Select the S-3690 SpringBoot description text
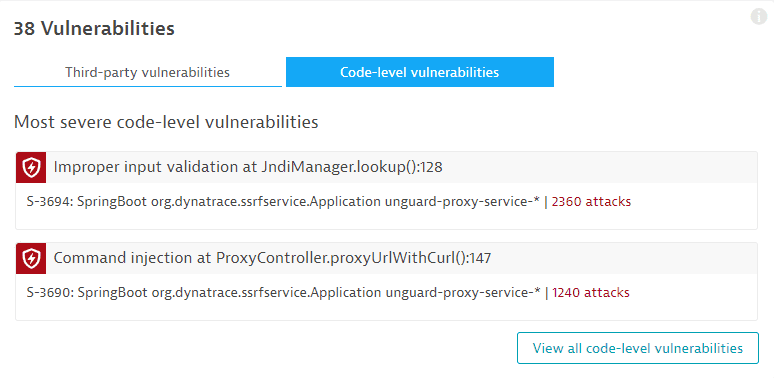The width and height of the screenshot is (774, 378). [284, 293]
